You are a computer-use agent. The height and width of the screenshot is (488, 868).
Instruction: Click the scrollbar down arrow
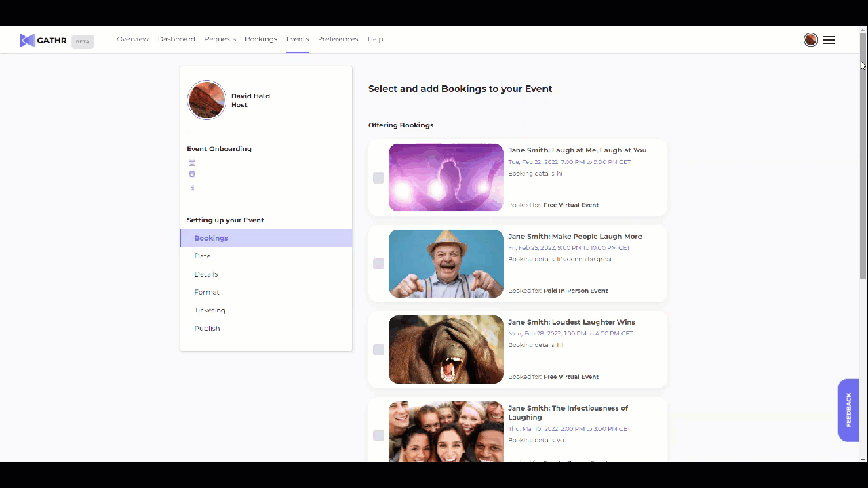(863, 458)
